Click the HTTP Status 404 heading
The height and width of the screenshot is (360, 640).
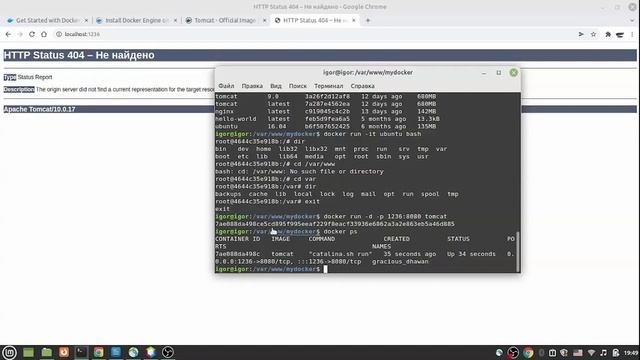coord(79,55)
